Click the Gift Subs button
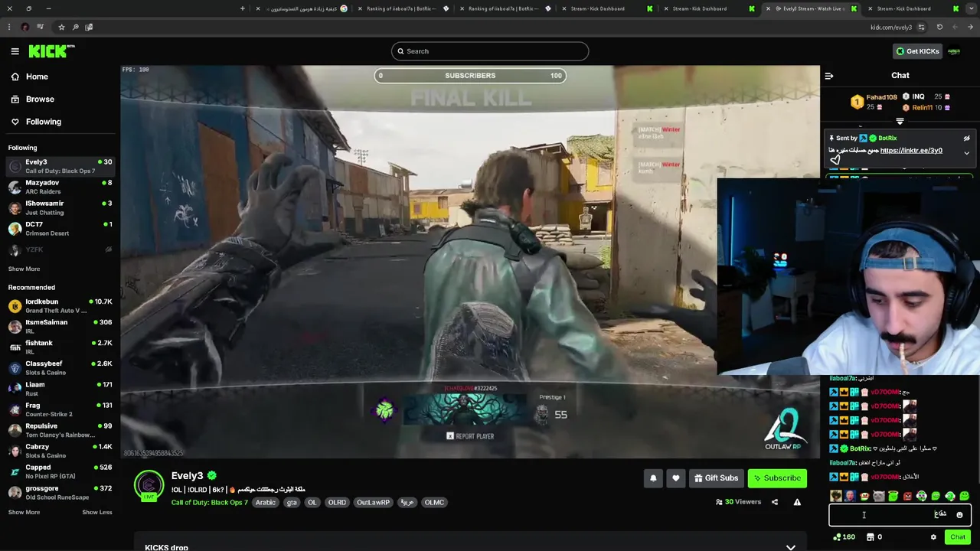The width and height of the screenshot is (980, 551). pyautogui.click(x=716, y=478)
